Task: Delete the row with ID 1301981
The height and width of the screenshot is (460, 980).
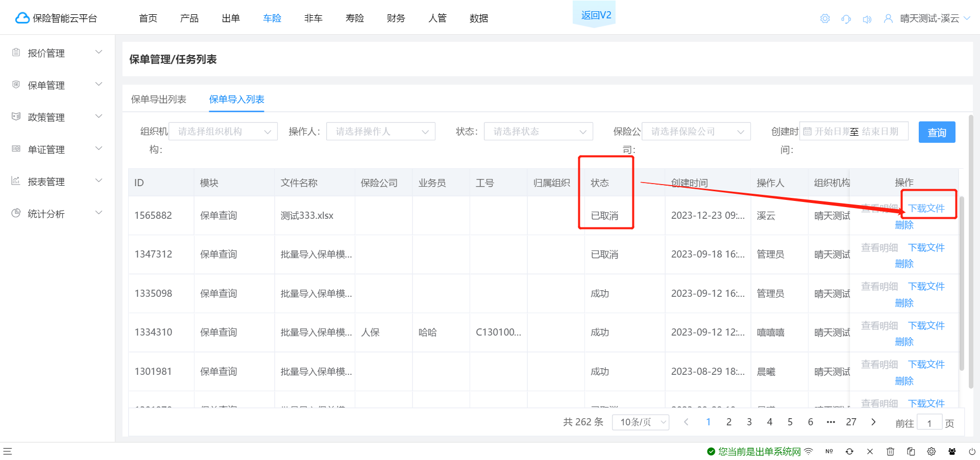Action: [x=904, y=381]
